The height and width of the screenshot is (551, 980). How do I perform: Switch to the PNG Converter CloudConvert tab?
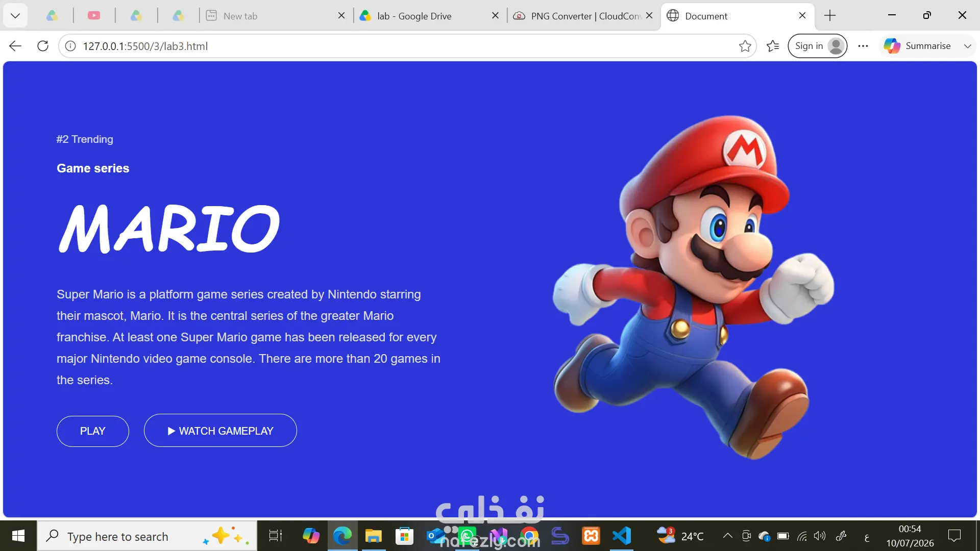coord(583,16)
